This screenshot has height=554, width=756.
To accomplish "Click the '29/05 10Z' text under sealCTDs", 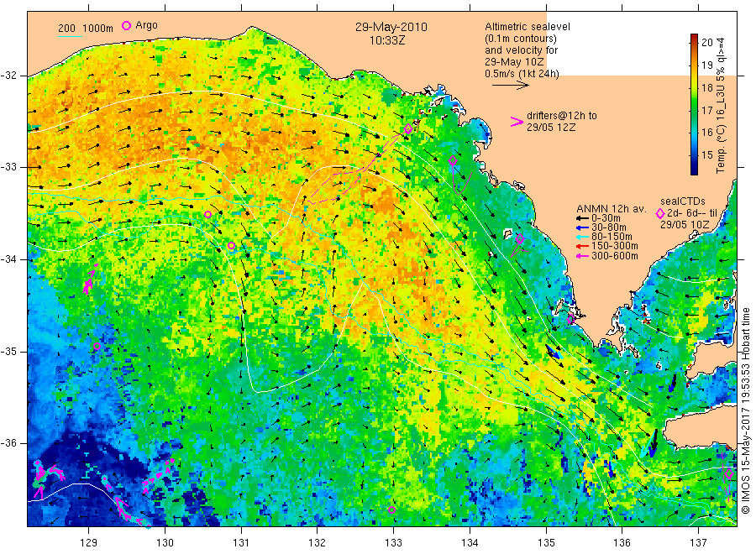I will [685, 224].
